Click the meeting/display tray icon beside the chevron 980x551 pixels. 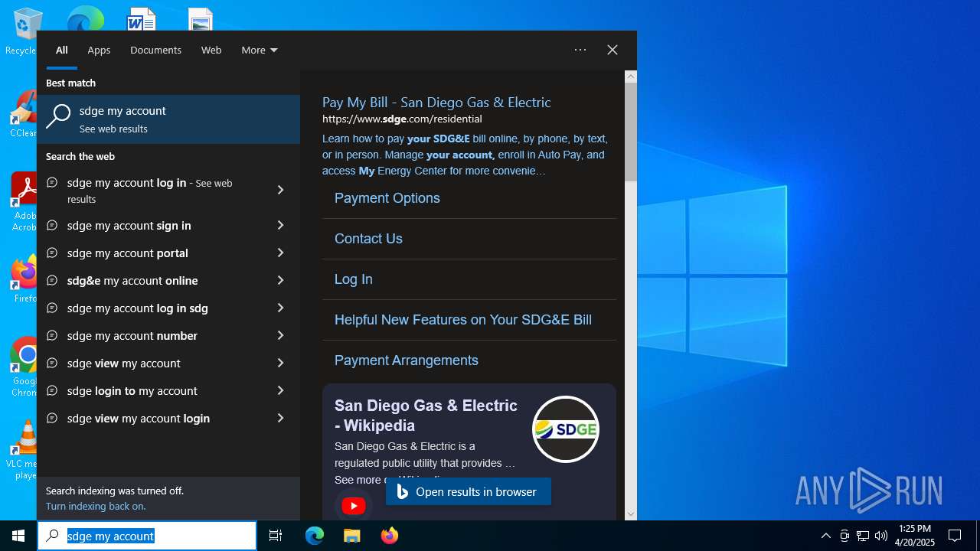coord(844,536)
